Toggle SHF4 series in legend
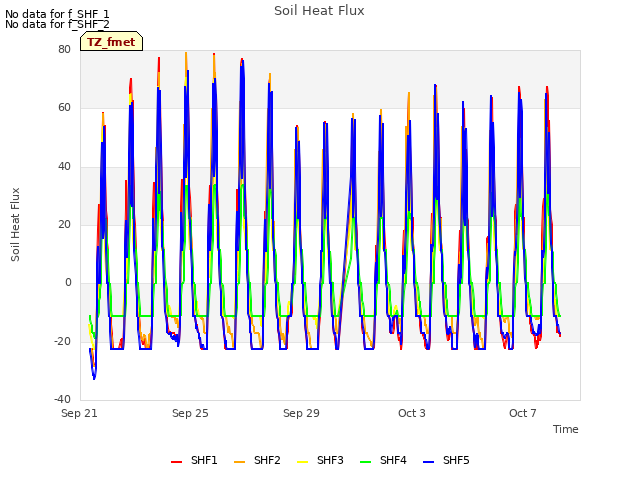The image size is (640, 480). click(x=383, y=460)
